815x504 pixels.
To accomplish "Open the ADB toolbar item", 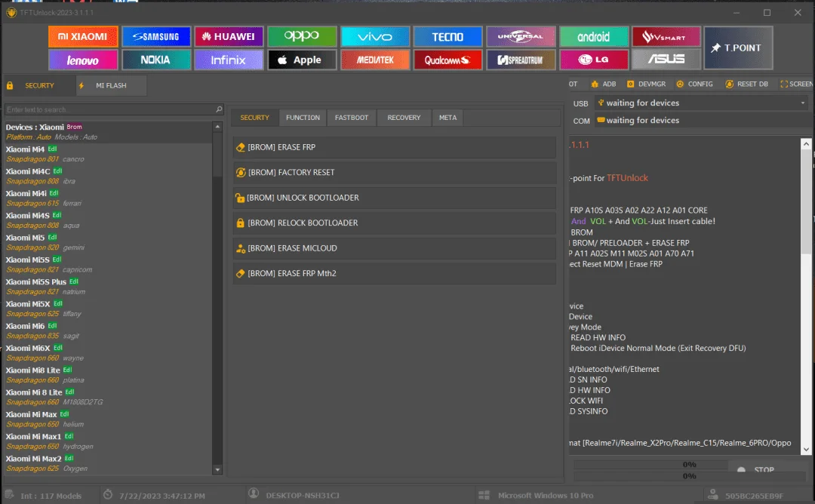I will (604, 84).
